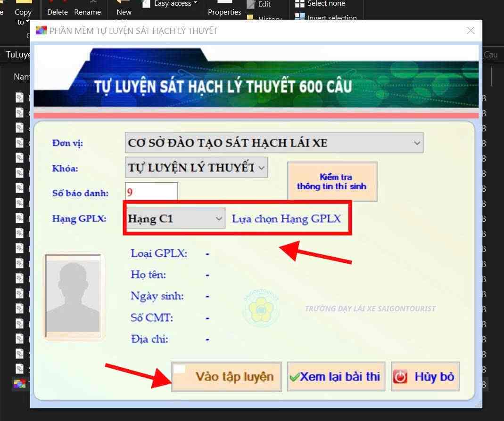Click Invert selection in File Explorer ribbon
Viewport: 504px width, 421px height.
pyautogui.click(x=326, y=17)
